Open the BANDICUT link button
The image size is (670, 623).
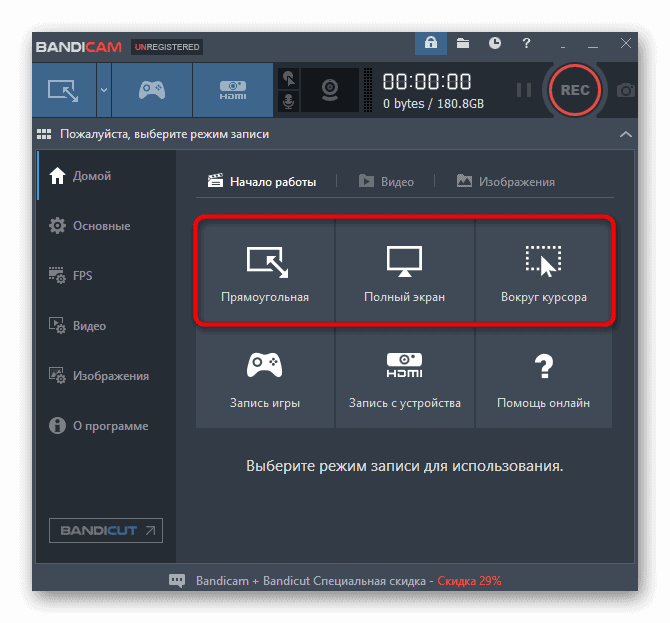tap(106, 530)
